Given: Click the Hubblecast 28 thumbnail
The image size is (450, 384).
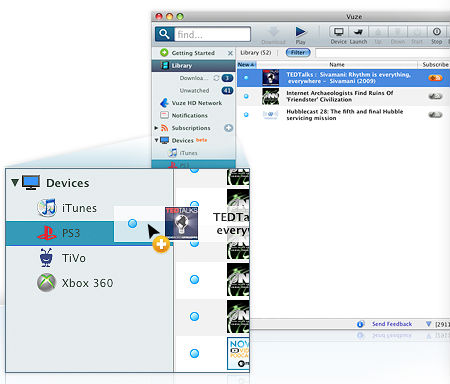Looking at the screenshot, I should pyautogui.click(x=270, y=115).
